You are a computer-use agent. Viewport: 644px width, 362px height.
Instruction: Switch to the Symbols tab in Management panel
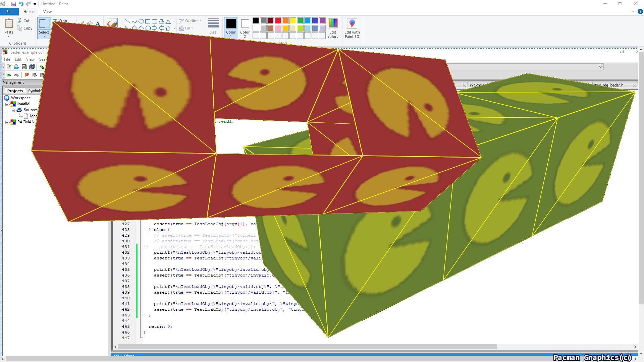pos(35,90)
